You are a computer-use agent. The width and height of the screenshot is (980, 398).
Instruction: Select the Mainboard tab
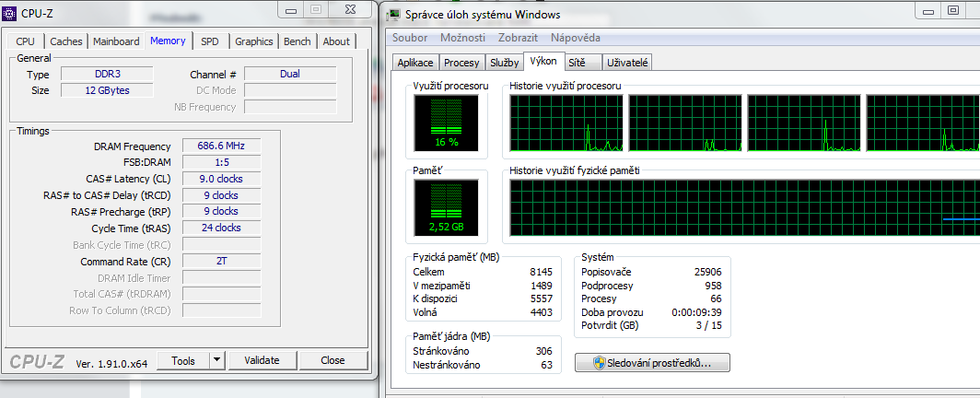pyautogui.click(x=116, y=41)
